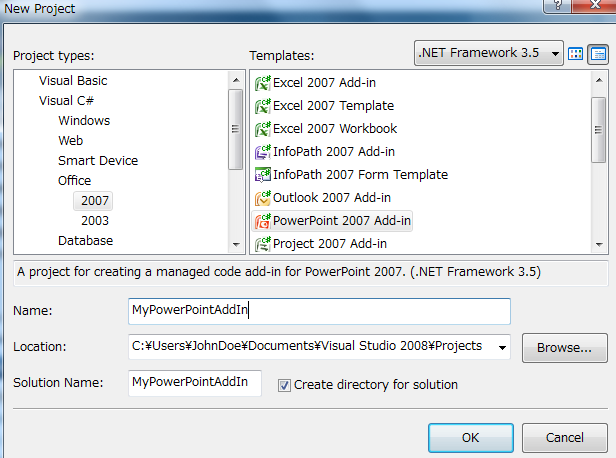Click templates list scroll up arrow
Image resolution: width=616 pixels, height=458 pixels.
click(x=599, y=81)
